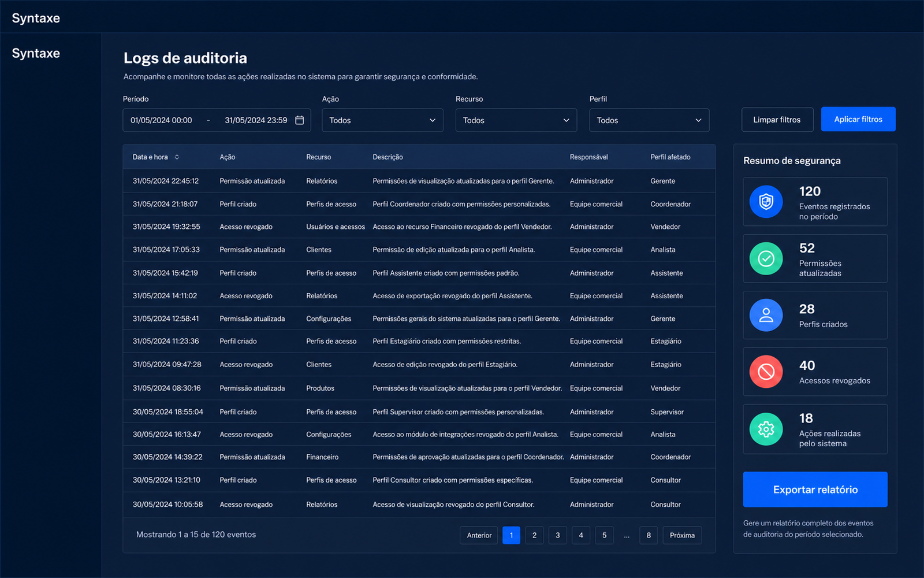Select page 1 in pagination

[511, 535]
